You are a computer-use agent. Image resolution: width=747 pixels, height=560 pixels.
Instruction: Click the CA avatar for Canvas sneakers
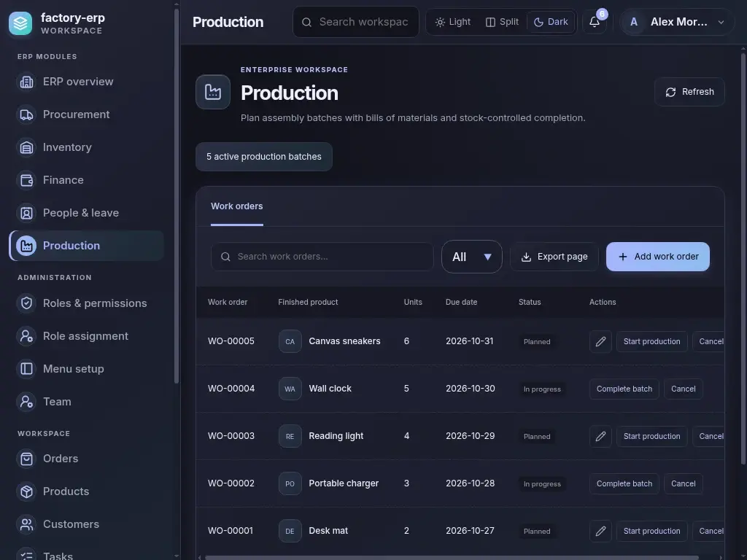290,341
